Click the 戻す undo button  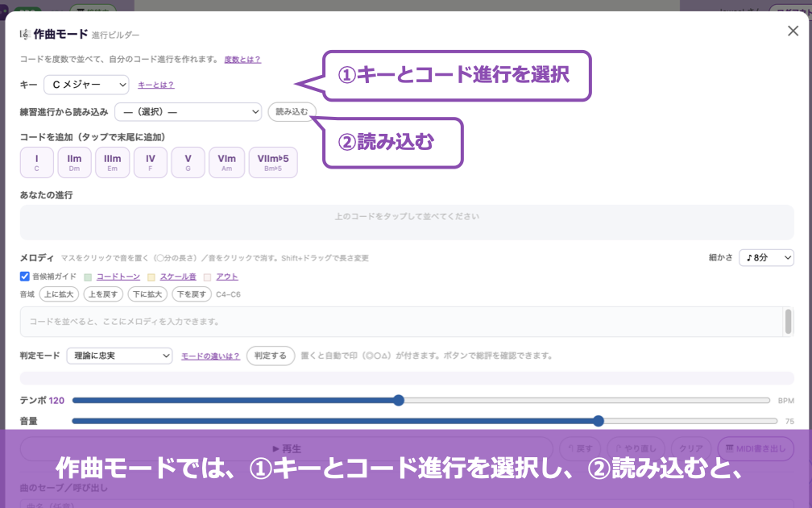[580, 448]
